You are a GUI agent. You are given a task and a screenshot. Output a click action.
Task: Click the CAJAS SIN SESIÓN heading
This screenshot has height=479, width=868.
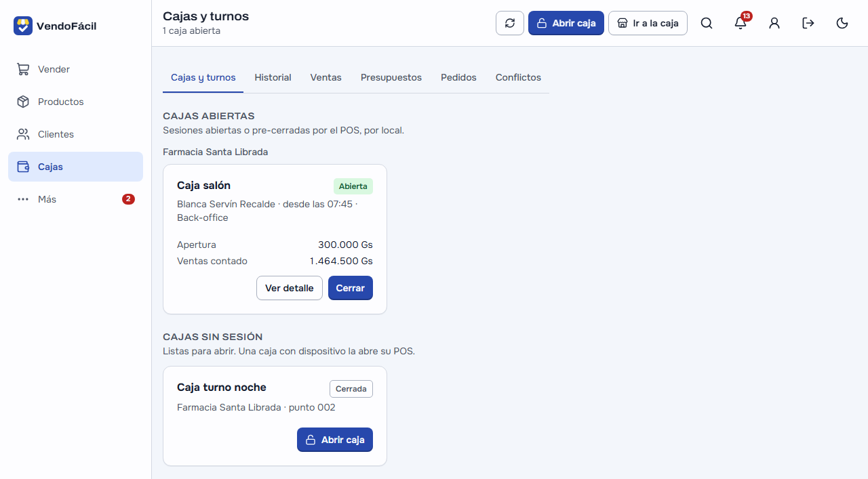coord(213,337)
